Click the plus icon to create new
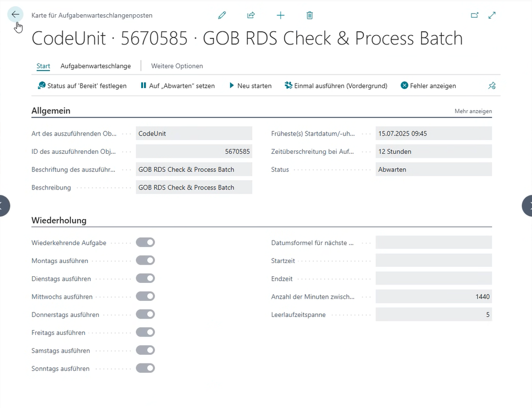Viewport: 532px width, 408px height. (x=281, y=15)
